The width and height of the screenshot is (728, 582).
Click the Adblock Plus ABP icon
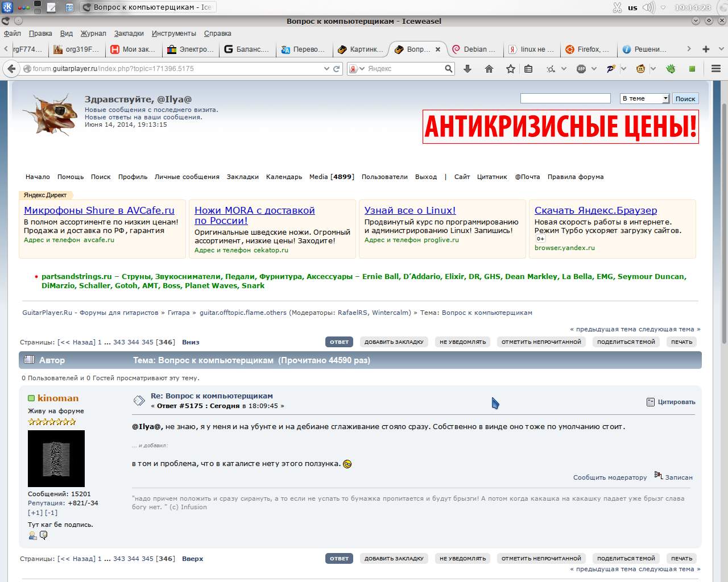click(x=581, y=69)
